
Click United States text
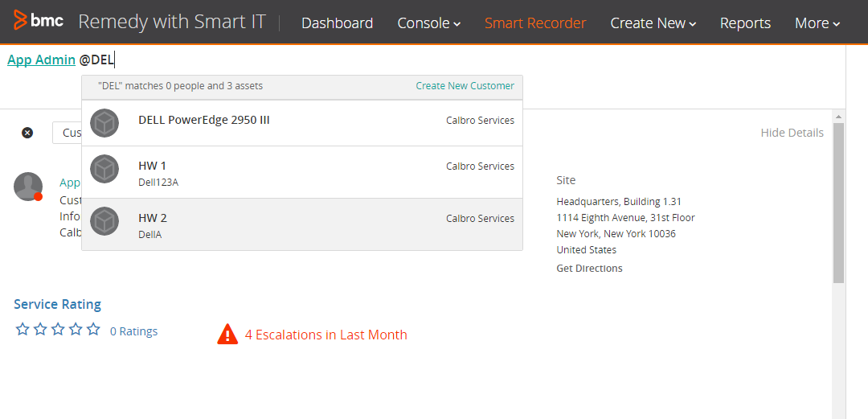tap(586, 250)
